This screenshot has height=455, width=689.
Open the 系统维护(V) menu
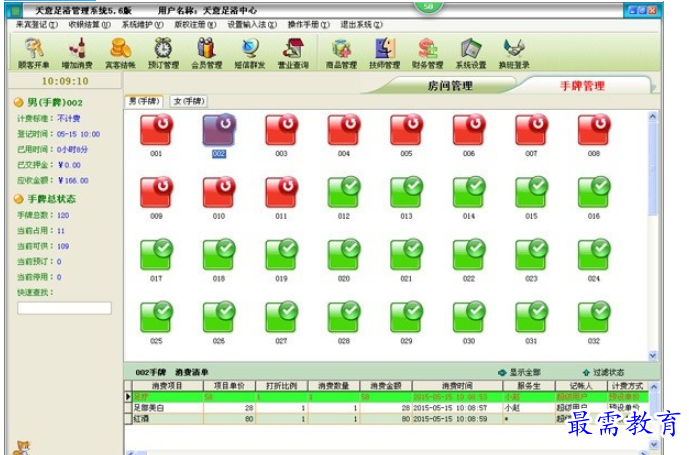(x=142, y=25)
